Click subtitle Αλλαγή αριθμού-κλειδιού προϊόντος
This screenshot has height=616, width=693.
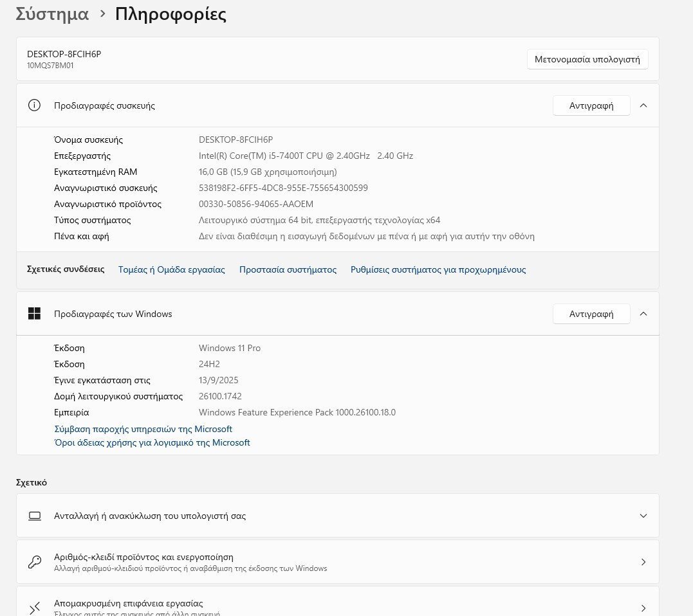coord(190,568)
